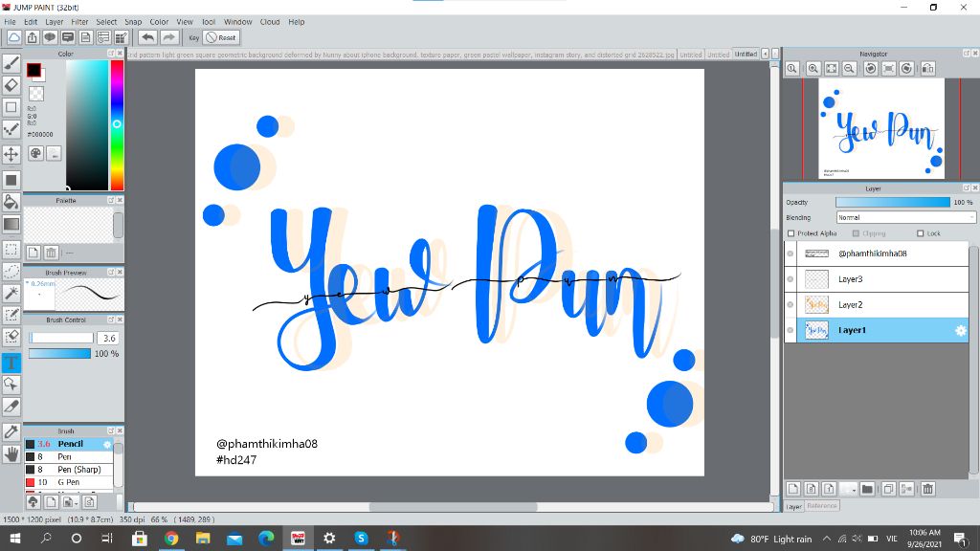This screenshot has height=551, width=980.
Task: Click the black foreground color swatch
Action: coord(33,70)
